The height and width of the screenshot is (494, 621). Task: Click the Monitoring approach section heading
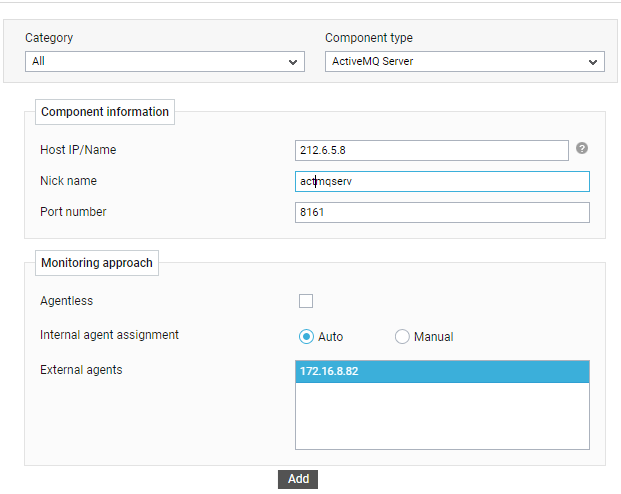pyautogui.click(x=97, y=263)
